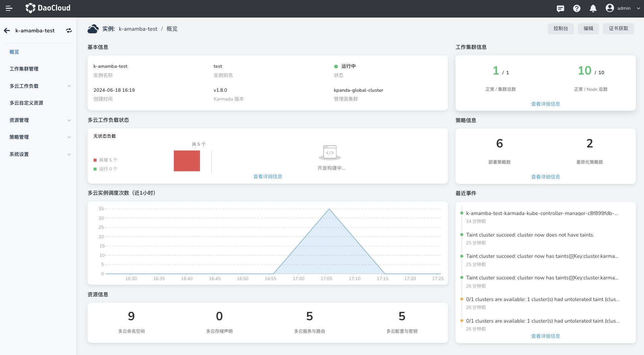The image size is (644, 355).
Task: Toggle the hamburger navigation menu
Action: coord(9,8)
